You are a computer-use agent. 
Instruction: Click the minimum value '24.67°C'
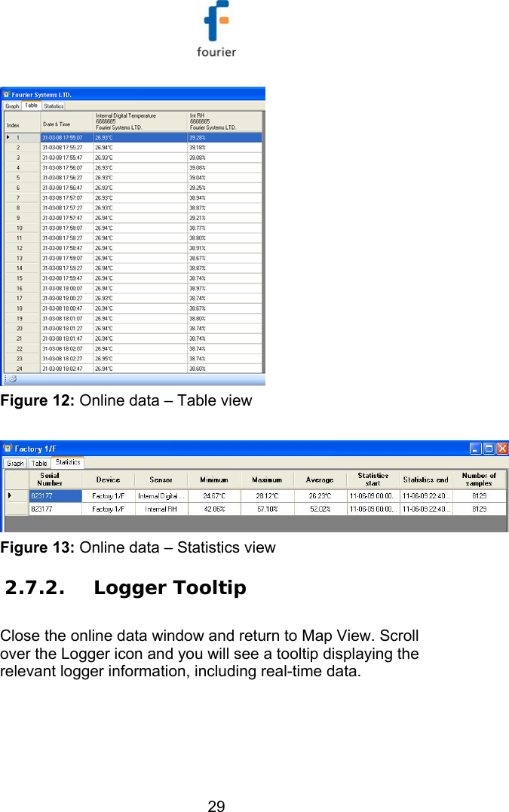[214, 495]
